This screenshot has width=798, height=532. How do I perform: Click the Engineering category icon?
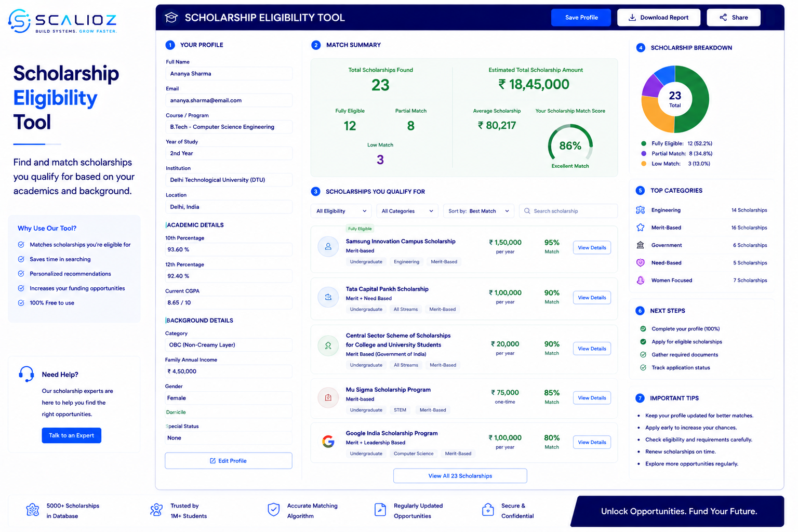pyautogui.click(x=641, y=210)
